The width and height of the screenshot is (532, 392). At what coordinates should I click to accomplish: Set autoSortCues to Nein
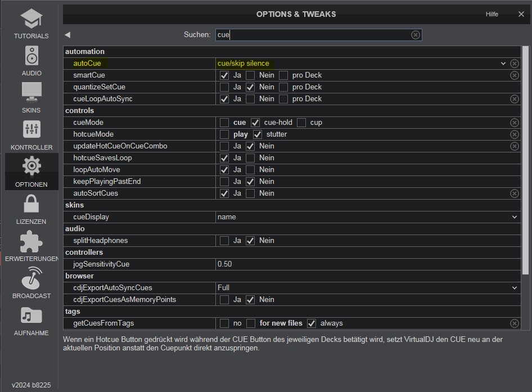[x=250, y=193]
